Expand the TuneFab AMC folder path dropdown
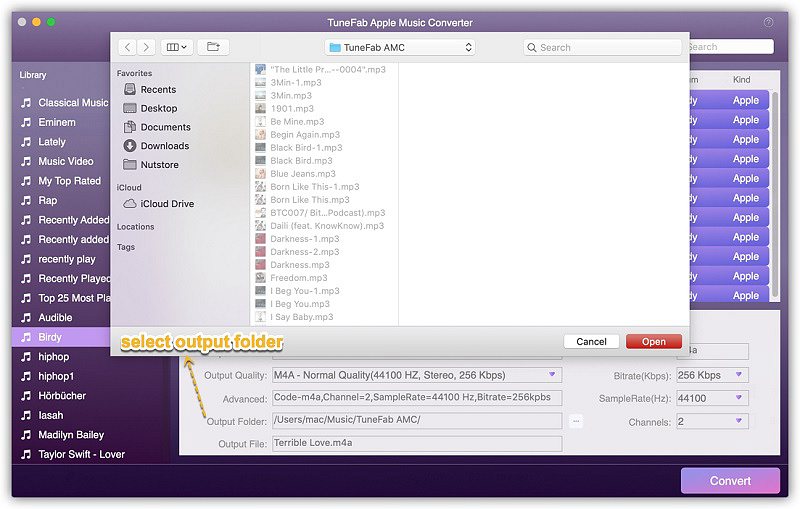800x509 pixels. pos(400,47)
